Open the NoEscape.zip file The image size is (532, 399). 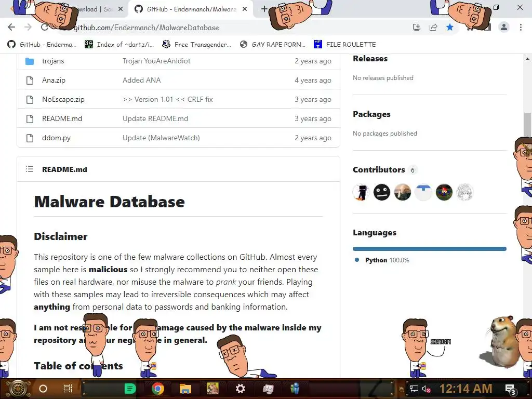pos(63,99)
